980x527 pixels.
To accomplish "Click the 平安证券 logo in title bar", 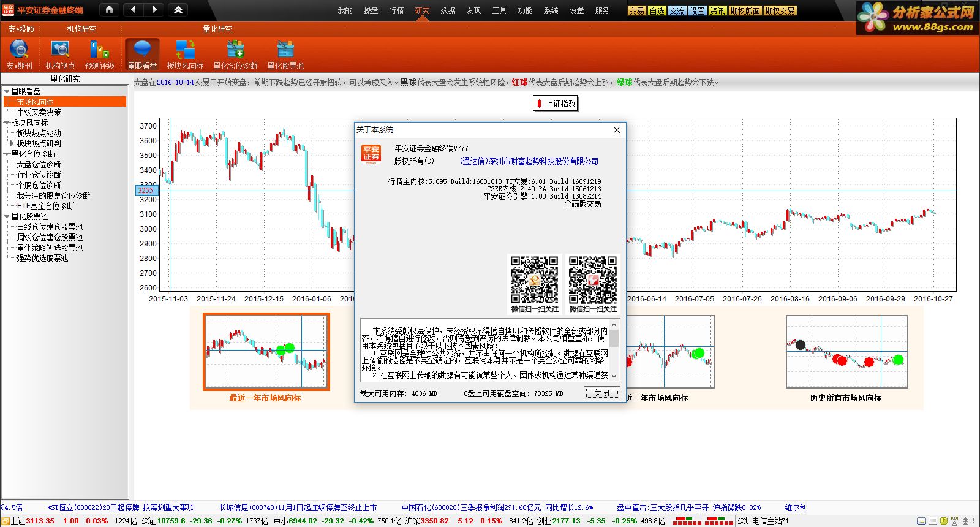I will click(8, 10).
